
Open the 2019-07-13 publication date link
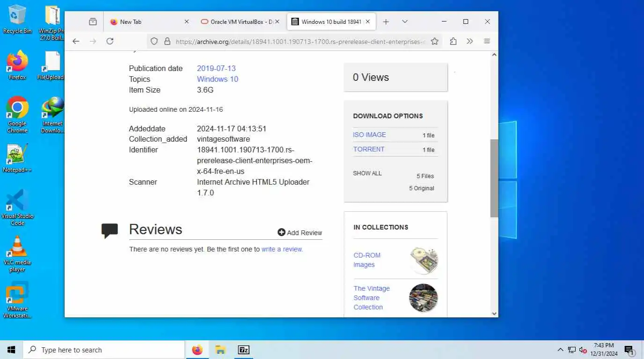(216, 68)
